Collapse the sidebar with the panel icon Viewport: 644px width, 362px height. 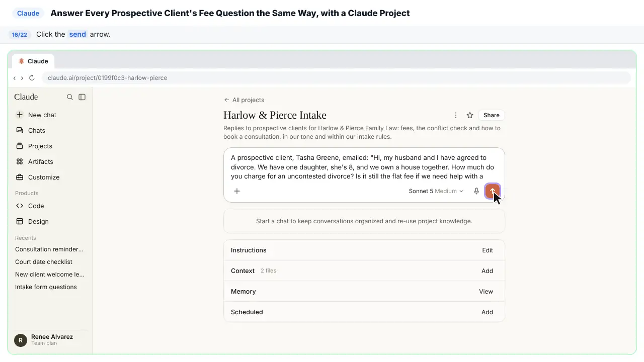pos(82,97)
